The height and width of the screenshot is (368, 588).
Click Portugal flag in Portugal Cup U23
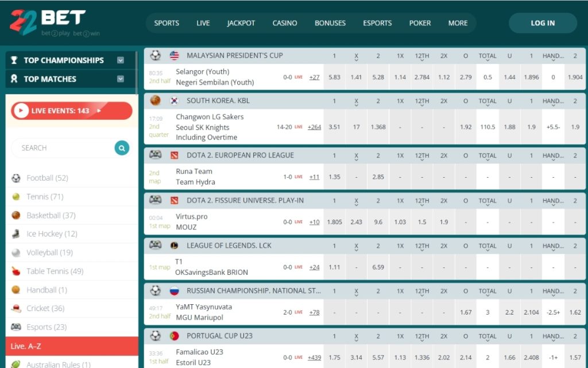pos(175,336)
